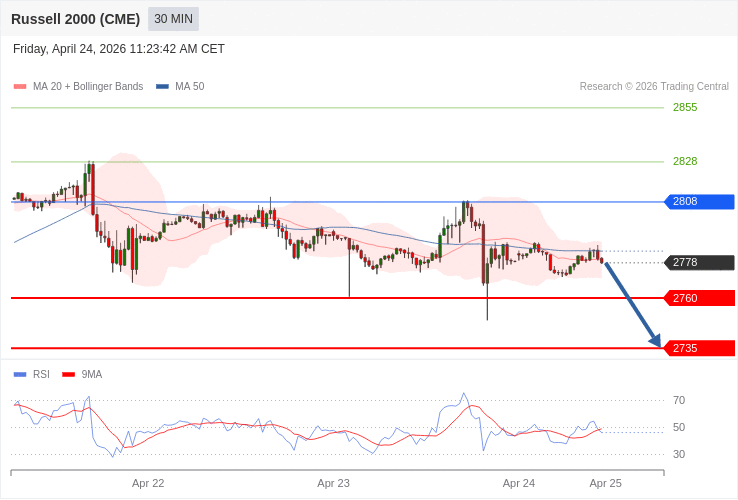This screenshot has width=738, height=500.
Task: Select the red 2735 price tag
Action: [x=699, y=348]
